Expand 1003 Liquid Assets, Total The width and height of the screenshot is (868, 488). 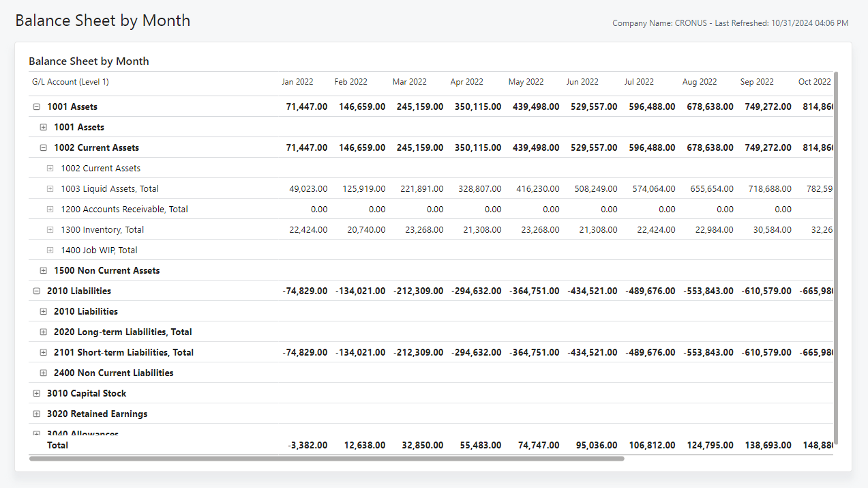[x=49, y=188]
